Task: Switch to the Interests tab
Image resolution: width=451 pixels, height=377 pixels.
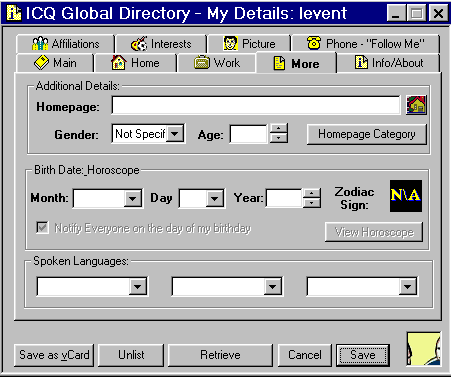Action: click(161, 44)
